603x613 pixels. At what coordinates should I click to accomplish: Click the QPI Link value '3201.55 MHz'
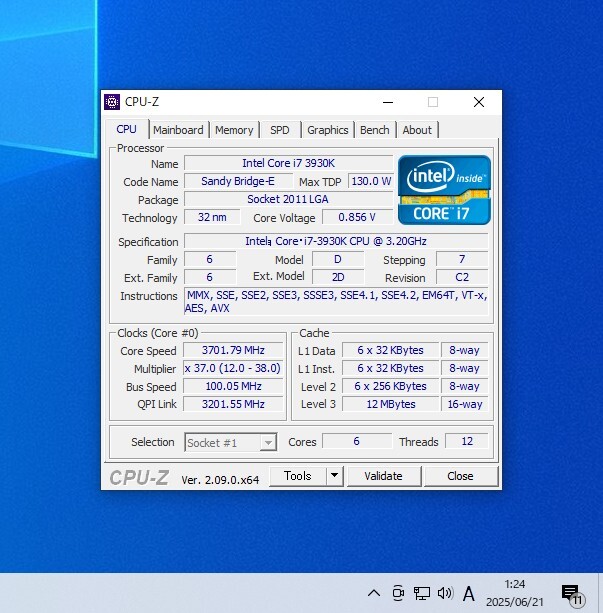pos(233,404)
